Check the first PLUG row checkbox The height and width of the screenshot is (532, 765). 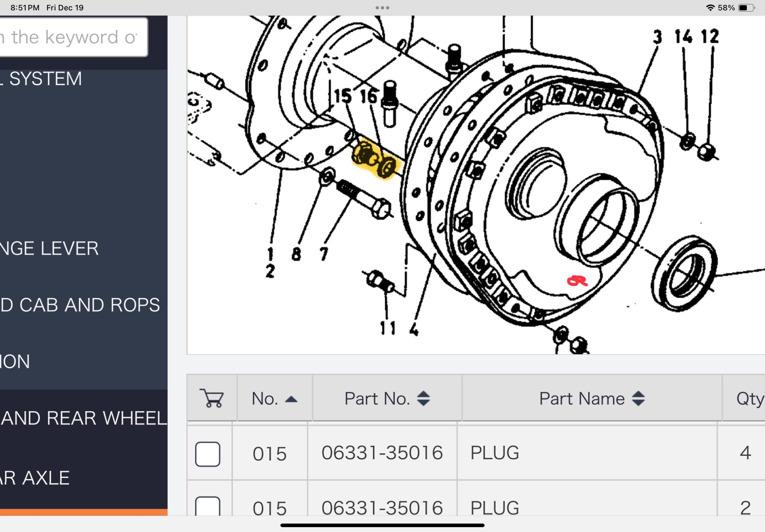[208, 454]
